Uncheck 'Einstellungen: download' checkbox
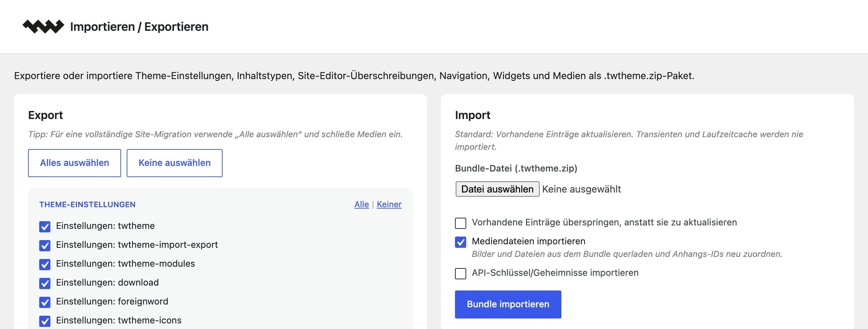868x329 pixels. 45,283
